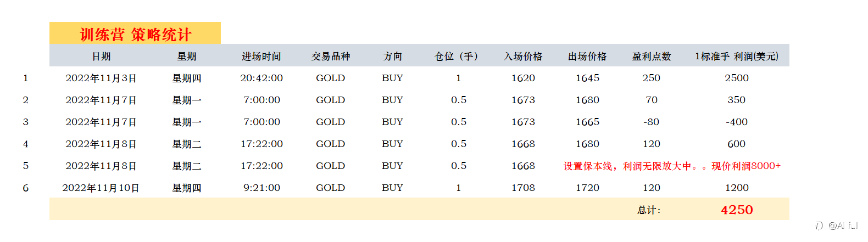Select the -400 profit cell
Viewport: 868px width, 242px height.
tap(737, 122)
